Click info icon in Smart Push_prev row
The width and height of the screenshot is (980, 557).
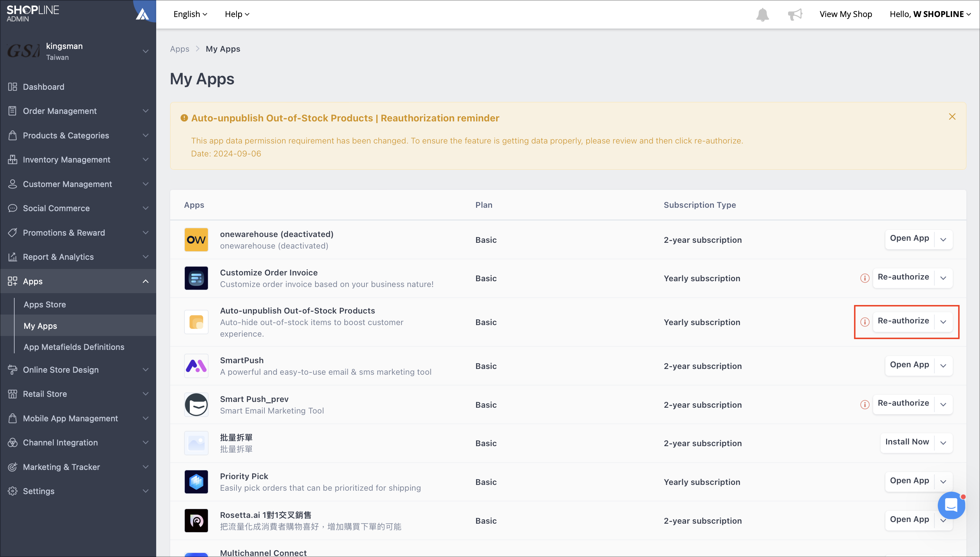tap(864, 405)
